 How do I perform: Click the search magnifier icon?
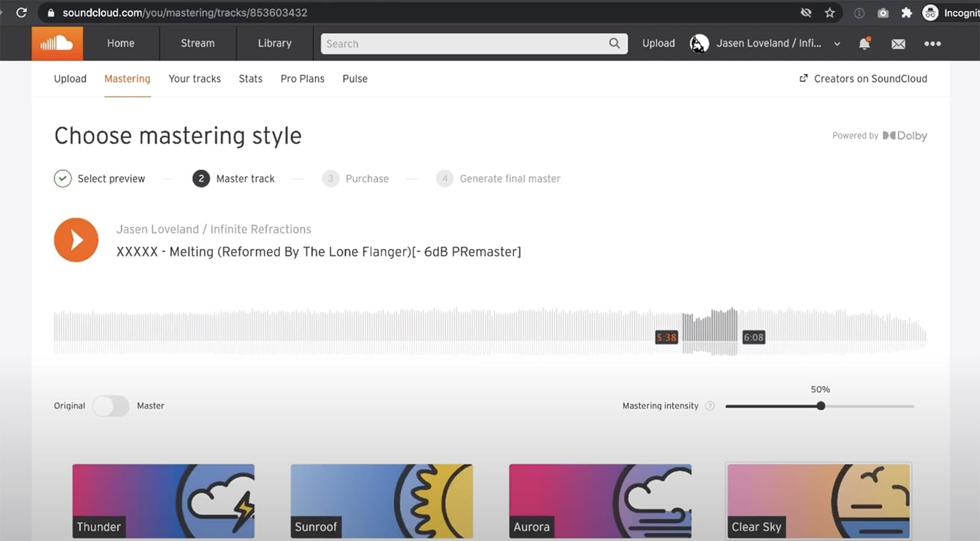pyautogui.click(x=614, y=43)
